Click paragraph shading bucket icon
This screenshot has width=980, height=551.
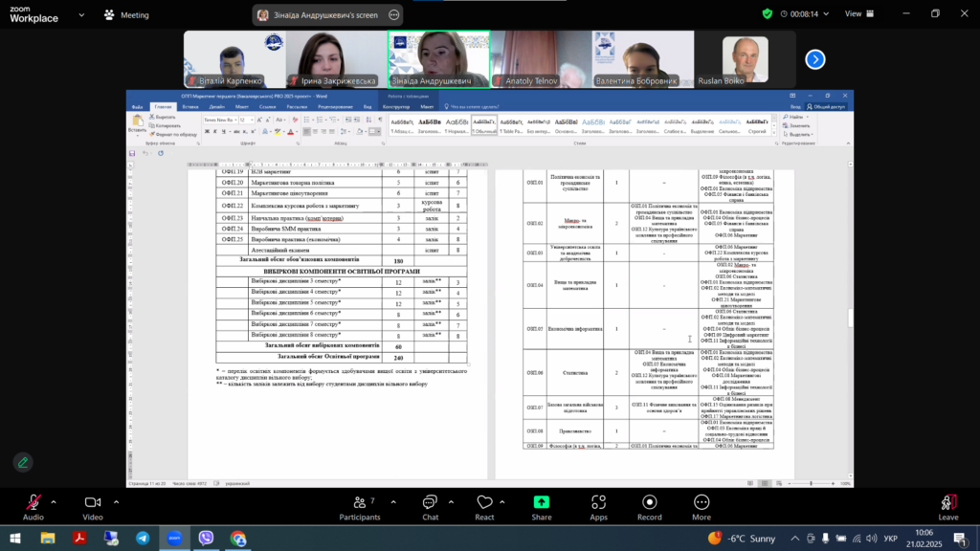point(360,132)
